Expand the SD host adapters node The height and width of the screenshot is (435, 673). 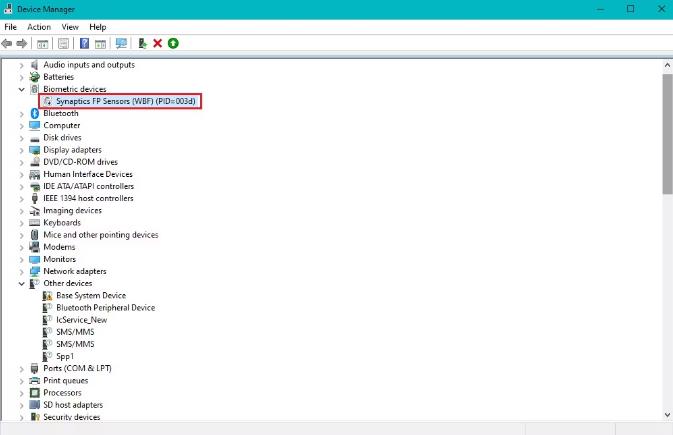pos(21,405)
